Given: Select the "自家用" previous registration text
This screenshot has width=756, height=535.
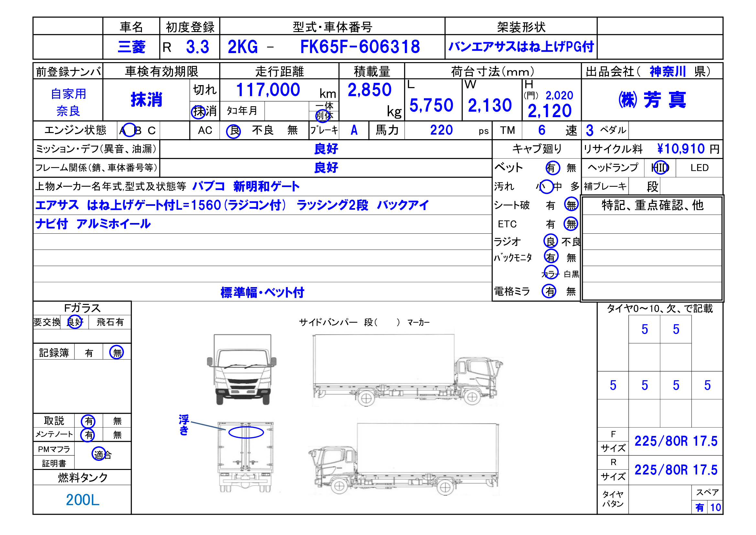Looking at the screenshot, I should click(69, 94).
